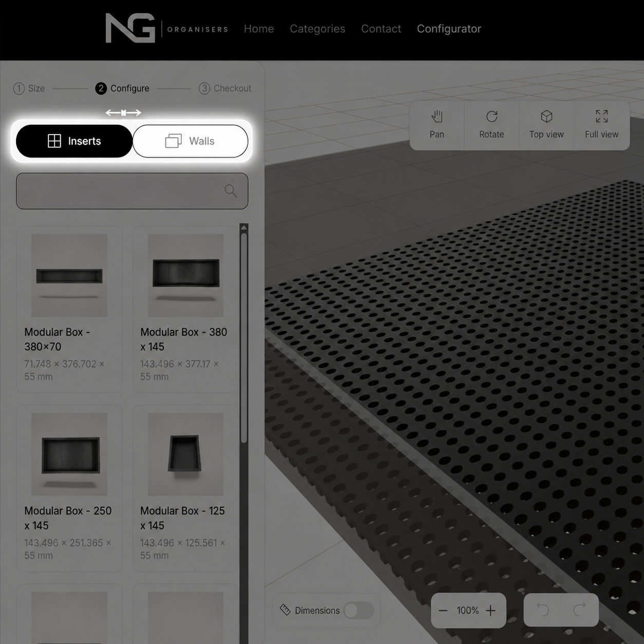Viewport: 644px width, 644px height.
Task: Click the Inserts grid icon
Action: [54, 141]
